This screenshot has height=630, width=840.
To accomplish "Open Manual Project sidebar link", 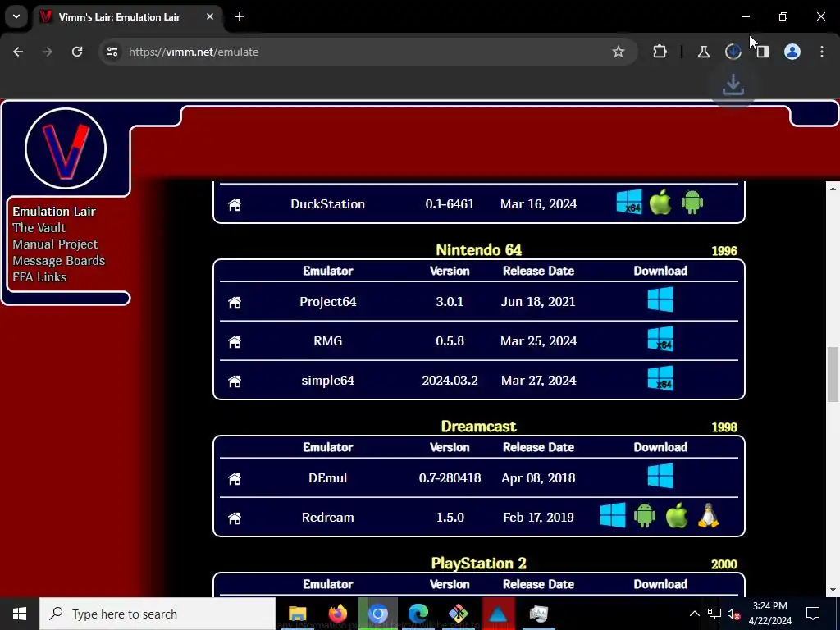I will [55, 244].
